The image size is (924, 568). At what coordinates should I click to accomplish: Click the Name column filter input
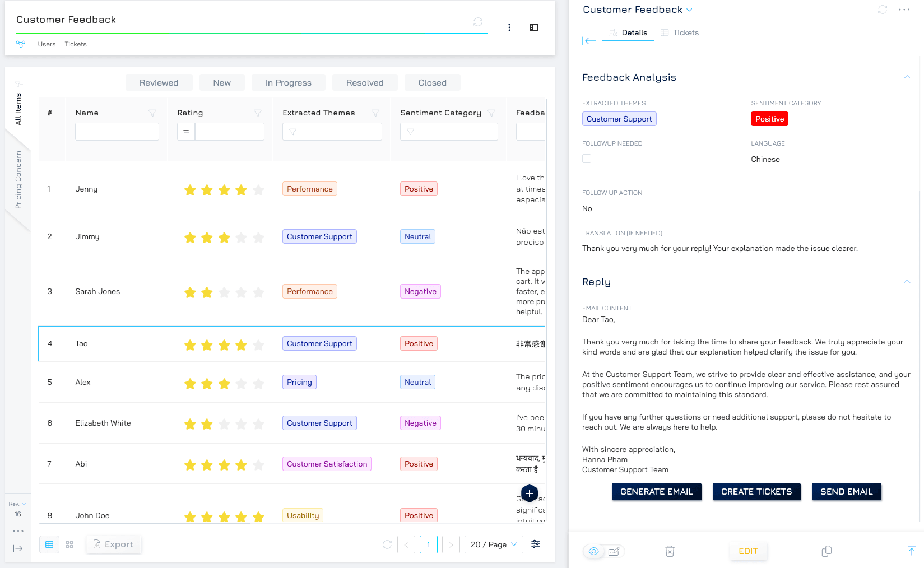(x=117, y=132)
